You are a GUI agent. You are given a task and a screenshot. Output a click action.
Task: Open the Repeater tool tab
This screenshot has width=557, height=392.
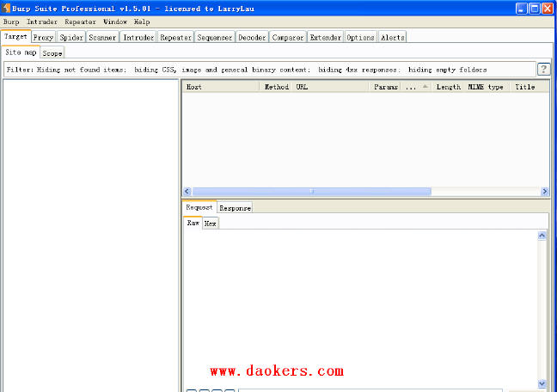click(176, 37)
